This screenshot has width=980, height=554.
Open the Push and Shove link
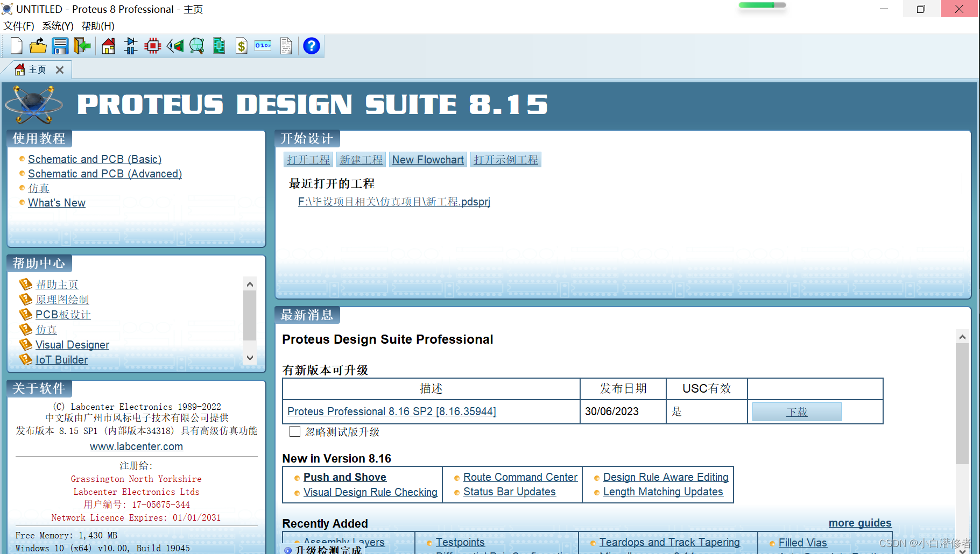click(x=344, y=477)
